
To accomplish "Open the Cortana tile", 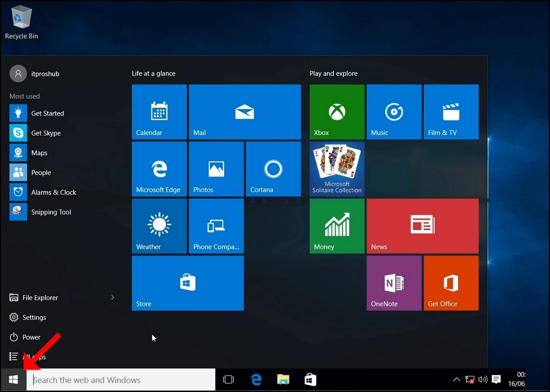I will (273, 169).
